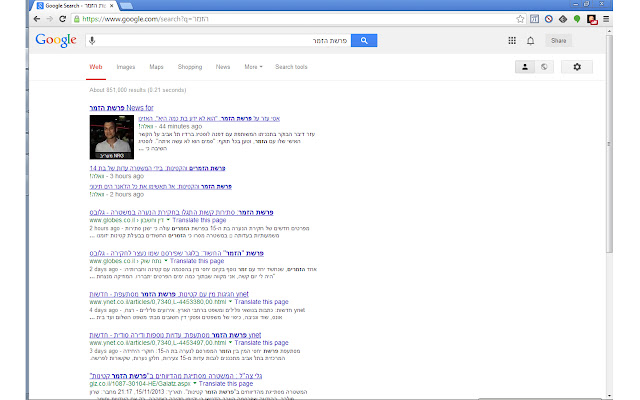Expand the More dropdown

pos(253,67)
